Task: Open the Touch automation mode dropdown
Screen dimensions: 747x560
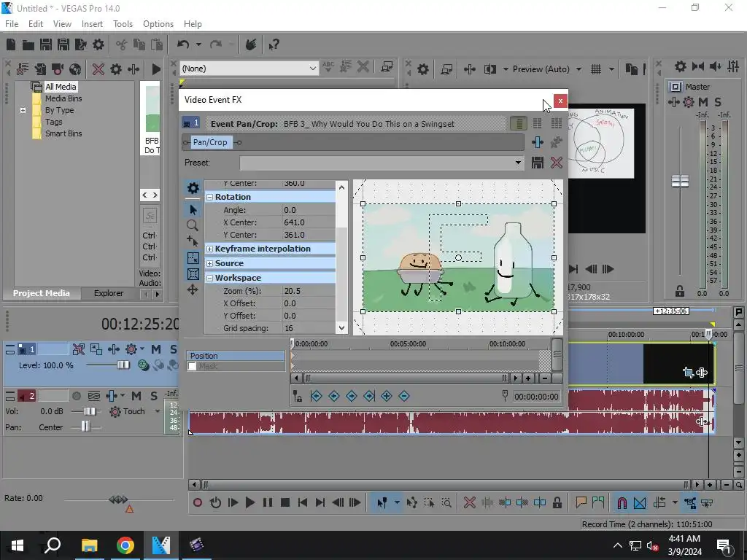Action: point(158,411)
